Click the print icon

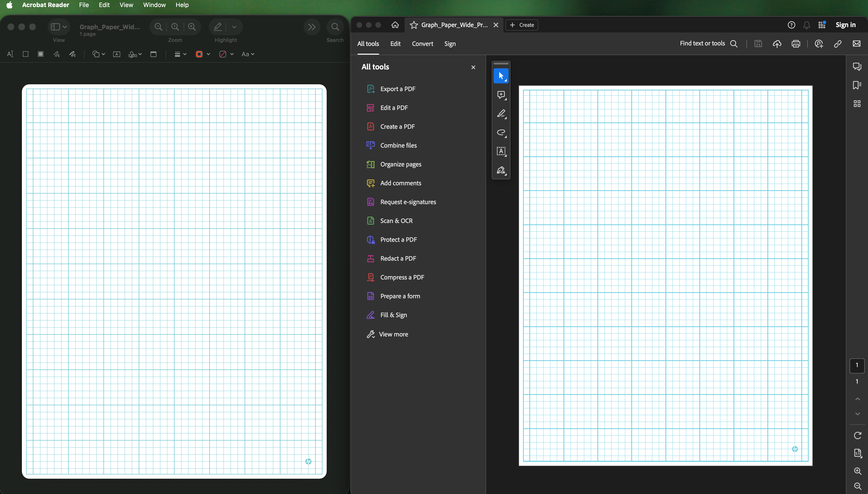[796, 44]
